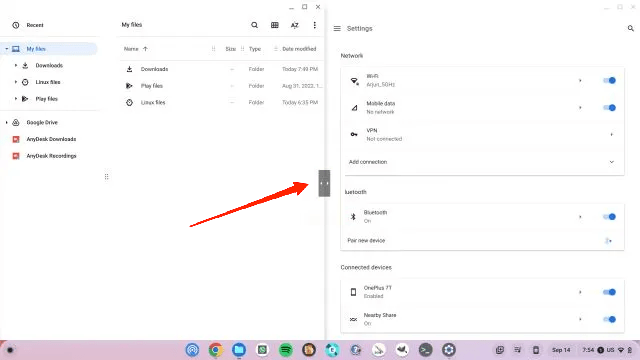Switch to thumbnail view in Files

click(x=275, y=25)
